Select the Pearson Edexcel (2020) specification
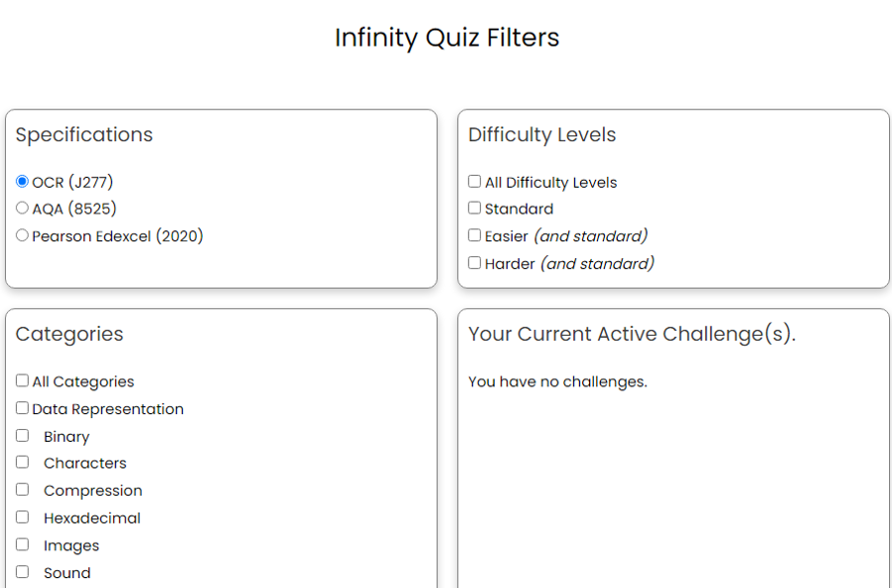 coord(21,235)
